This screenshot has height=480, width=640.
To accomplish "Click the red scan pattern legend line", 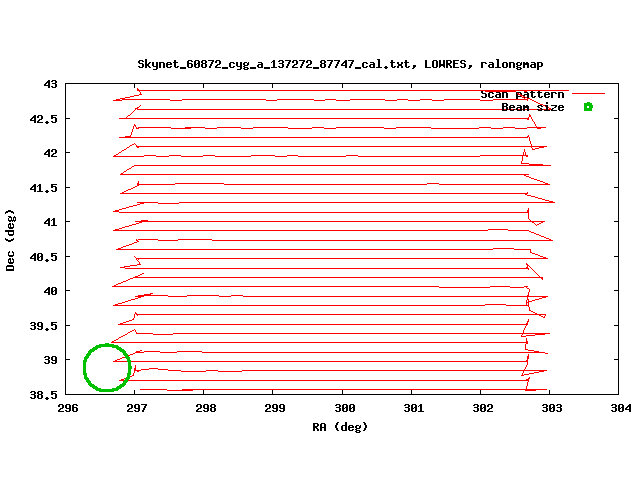I will (588, 93).
